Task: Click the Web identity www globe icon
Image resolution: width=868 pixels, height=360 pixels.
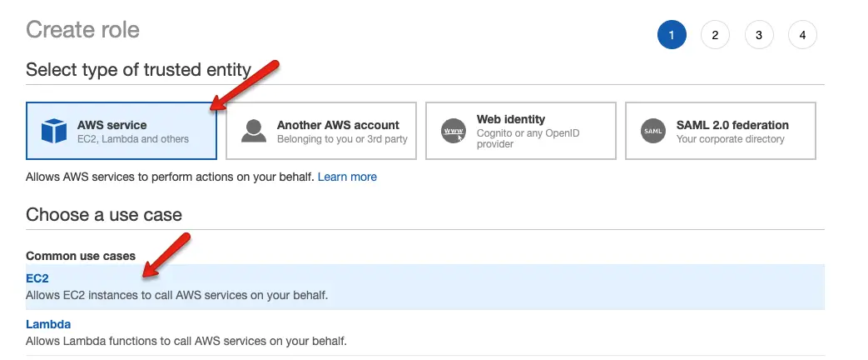Action: click(x=454, y=131)
